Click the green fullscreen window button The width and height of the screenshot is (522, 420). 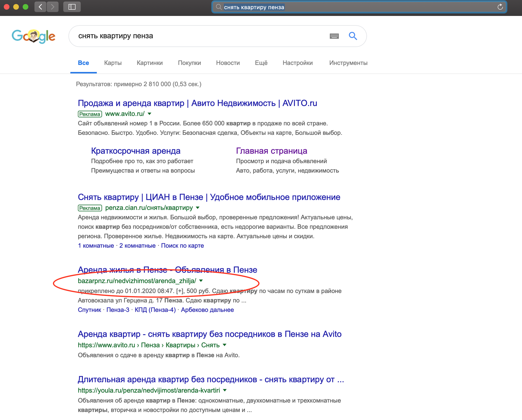[25, 7]
